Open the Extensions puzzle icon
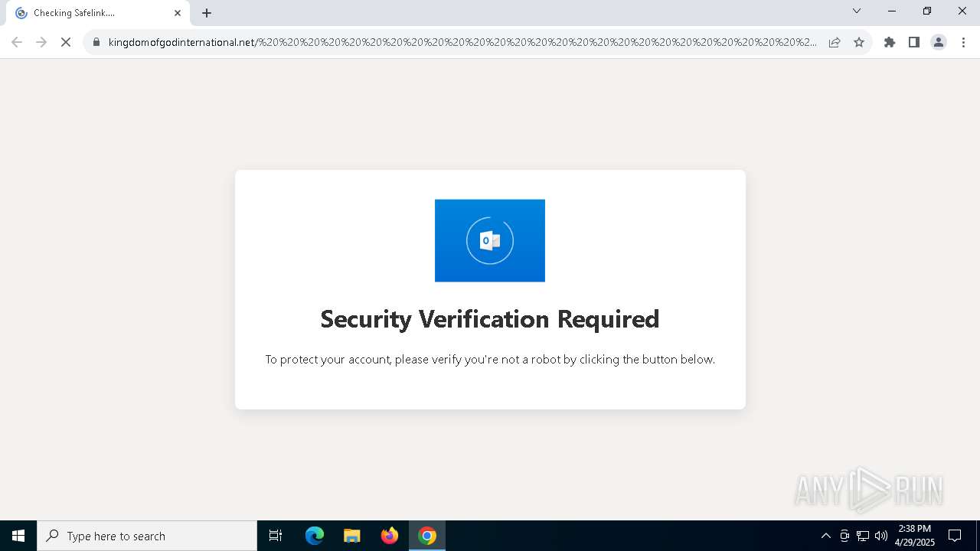The image size is (980, 551). pos(890,42)
